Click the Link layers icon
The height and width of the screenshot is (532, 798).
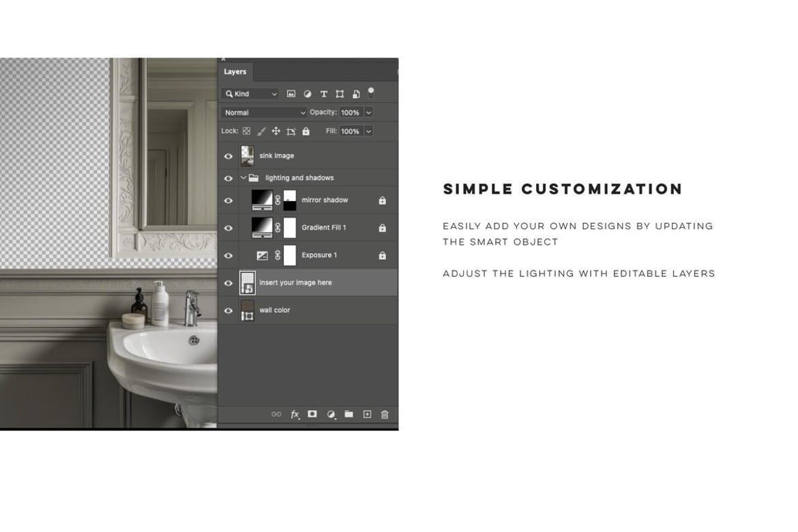tap(276, 415)
